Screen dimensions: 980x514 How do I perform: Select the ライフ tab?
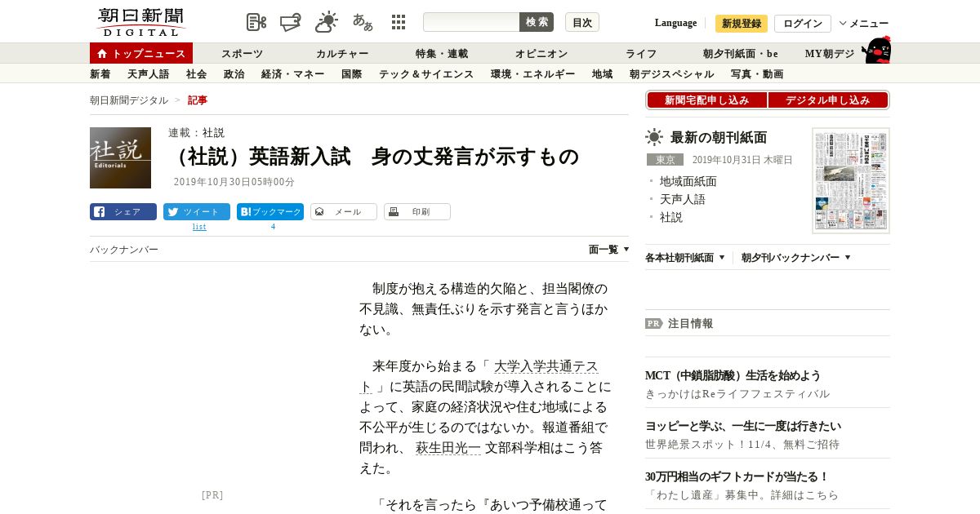pyautogui.click(x=641, y=53)
